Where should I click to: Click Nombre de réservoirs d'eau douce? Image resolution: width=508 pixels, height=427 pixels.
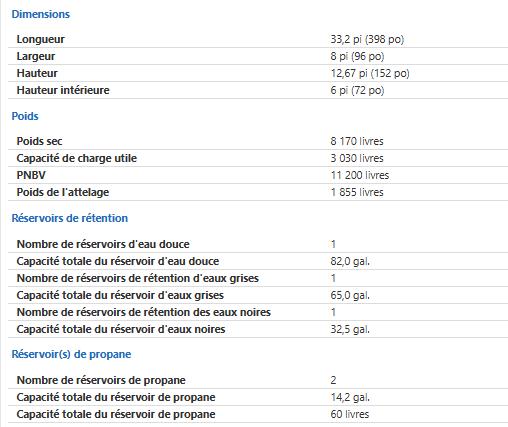pyautogui.click(x=103, y=244)
